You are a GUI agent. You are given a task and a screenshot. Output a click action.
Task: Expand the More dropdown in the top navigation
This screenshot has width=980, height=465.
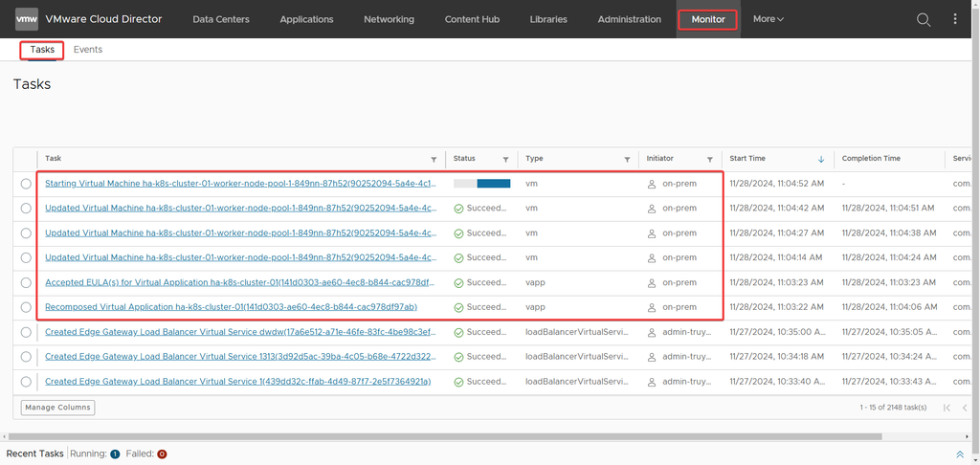tap(768, 19)
